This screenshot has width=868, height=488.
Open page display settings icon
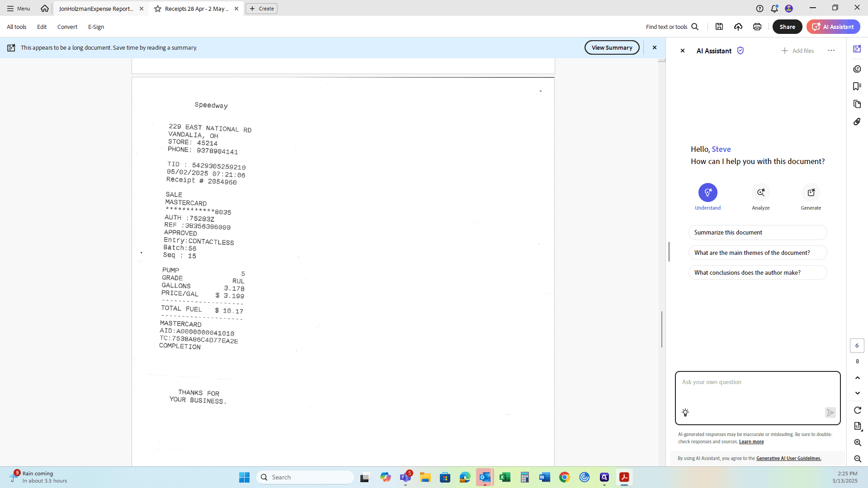[858, 426]
